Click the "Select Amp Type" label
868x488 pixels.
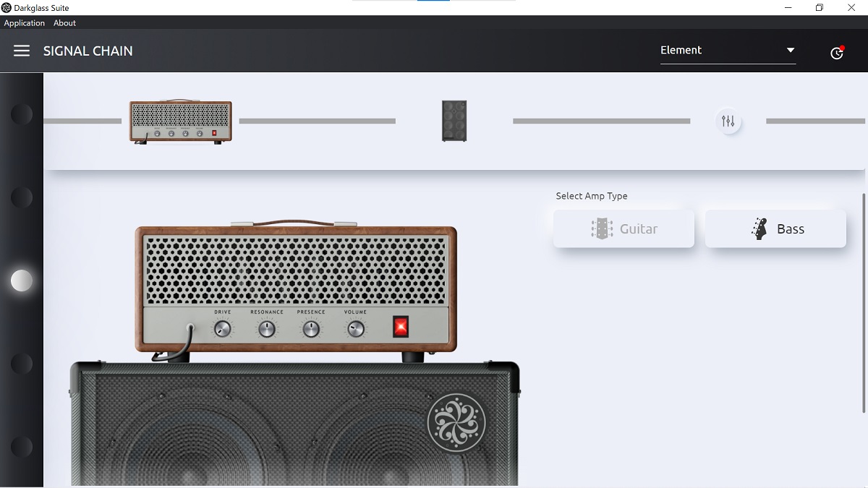coord(592,196)
